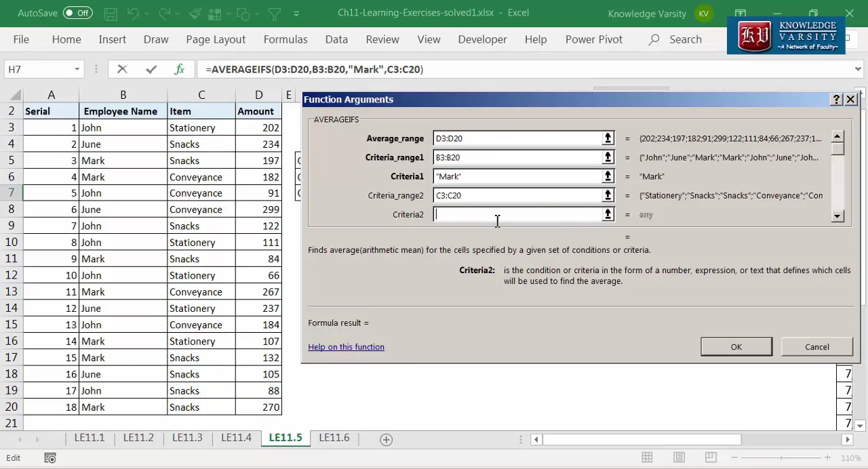The image size is (868, 469).
Task: Click the Criteria_range2 range selector icon
Action: pos(608,195)
